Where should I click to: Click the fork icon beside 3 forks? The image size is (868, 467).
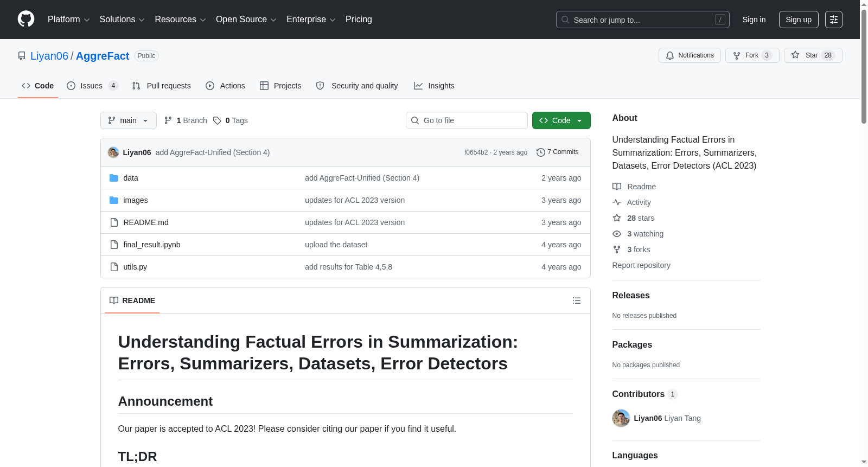[x=617, y=250]
